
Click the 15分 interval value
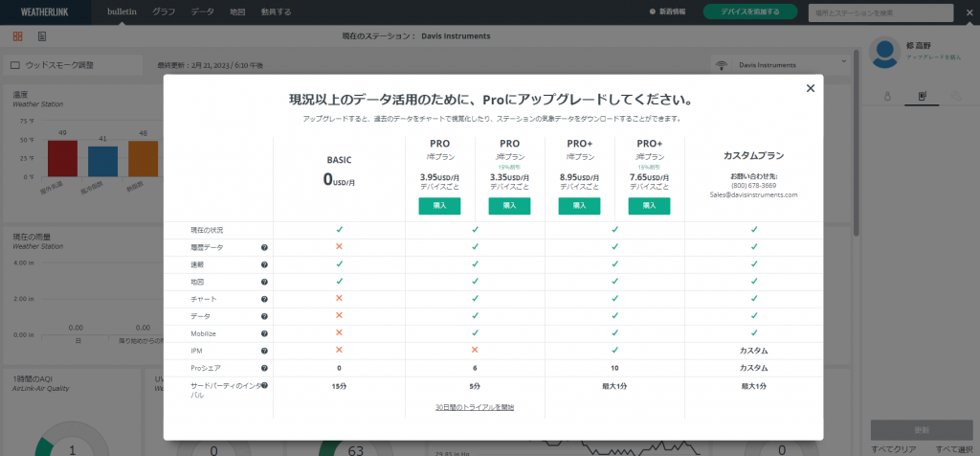(x=340, y=387)
